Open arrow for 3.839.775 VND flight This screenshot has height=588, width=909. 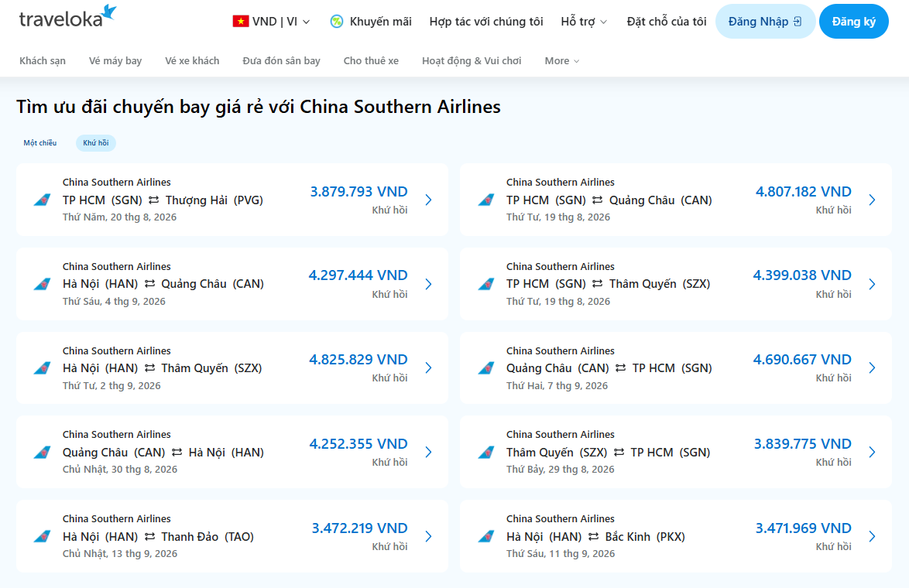(872, 453)
